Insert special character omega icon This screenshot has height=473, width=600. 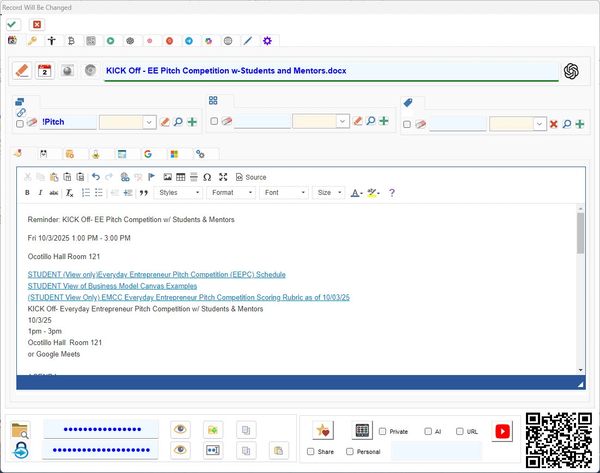[206, 177]
